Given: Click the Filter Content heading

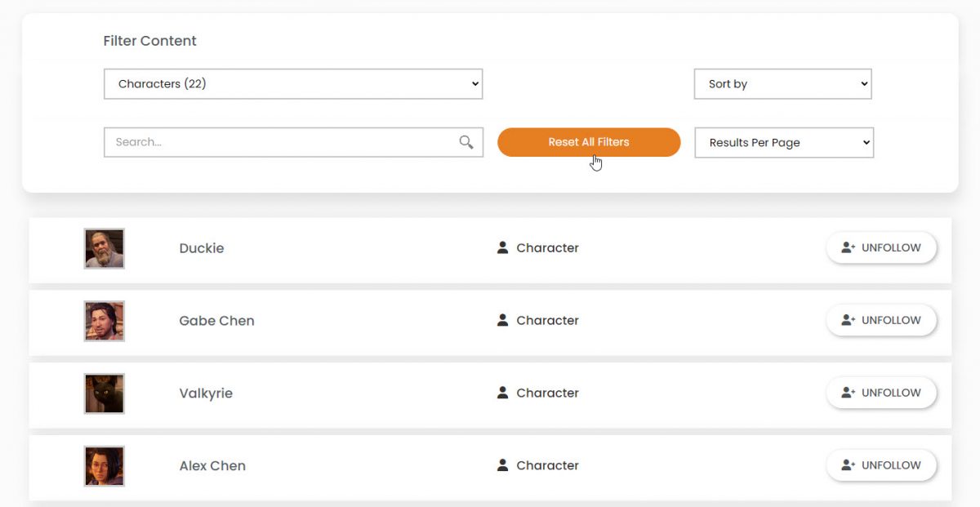Looking at the screenshot, I should [149, 41].
